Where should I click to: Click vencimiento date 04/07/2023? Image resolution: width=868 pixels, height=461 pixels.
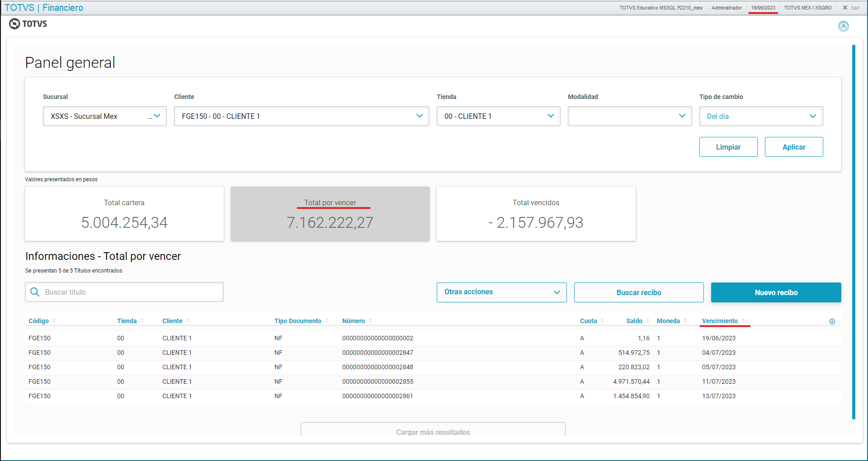(x=719, y=353)
